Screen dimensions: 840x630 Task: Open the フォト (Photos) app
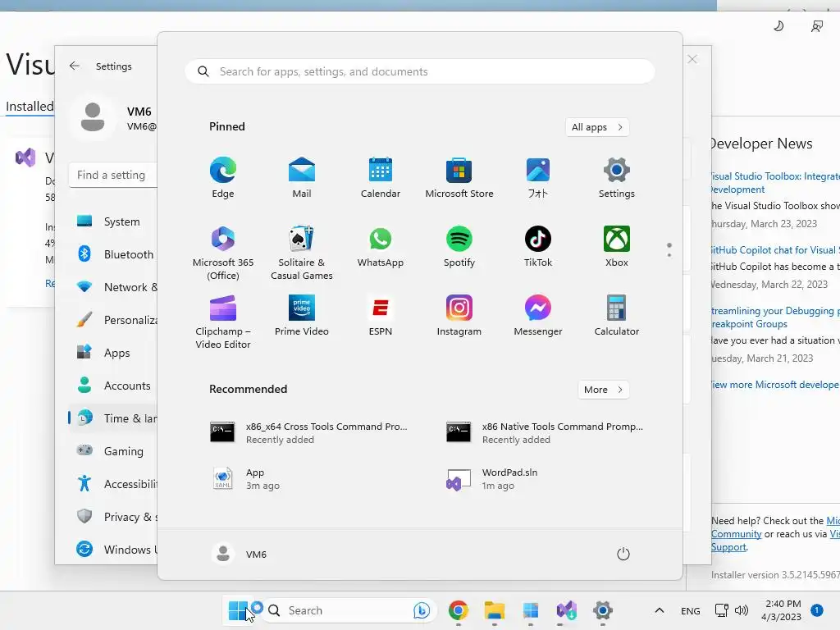click(538, 177)
